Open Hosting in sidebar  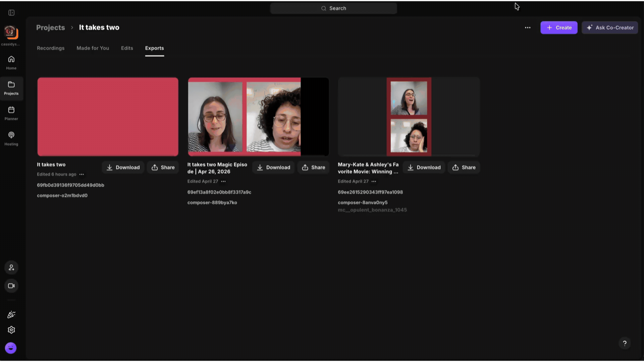point(11,139)
